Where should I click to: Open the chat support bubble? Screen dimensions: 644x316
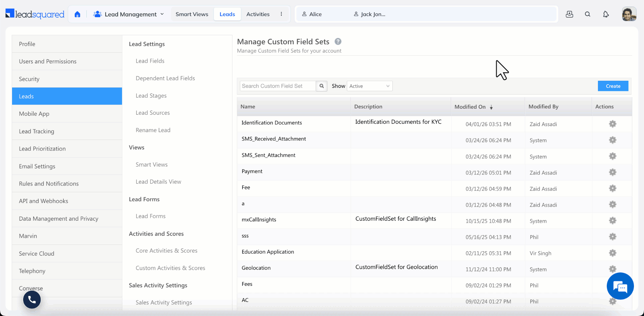click(620, 286)
